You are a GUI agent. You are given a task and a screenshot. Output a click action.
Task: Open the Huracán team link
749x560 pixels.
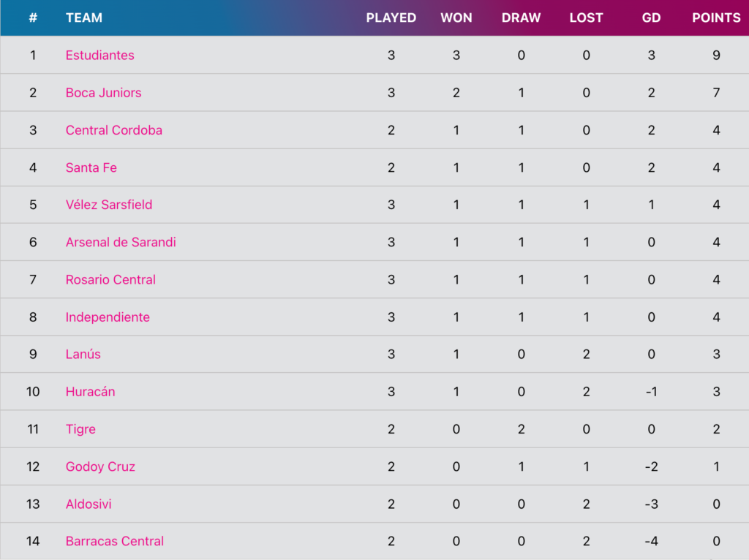click(90, 391)
